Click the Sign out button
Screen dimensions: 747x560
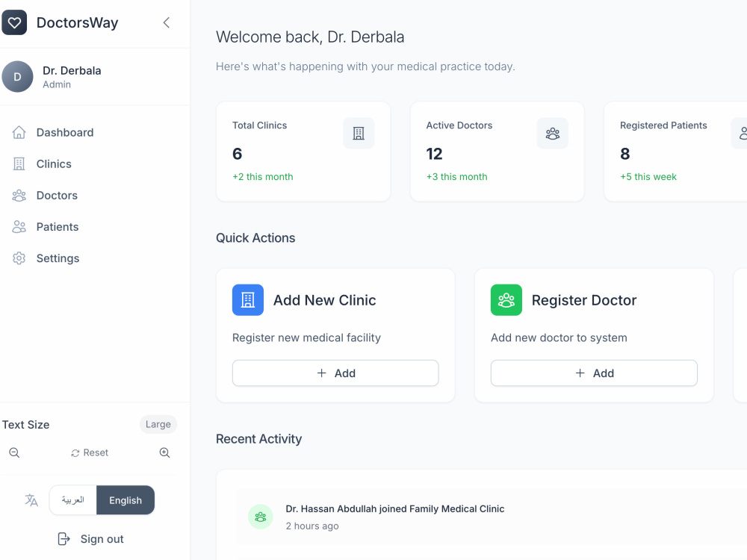pos(90,539)
